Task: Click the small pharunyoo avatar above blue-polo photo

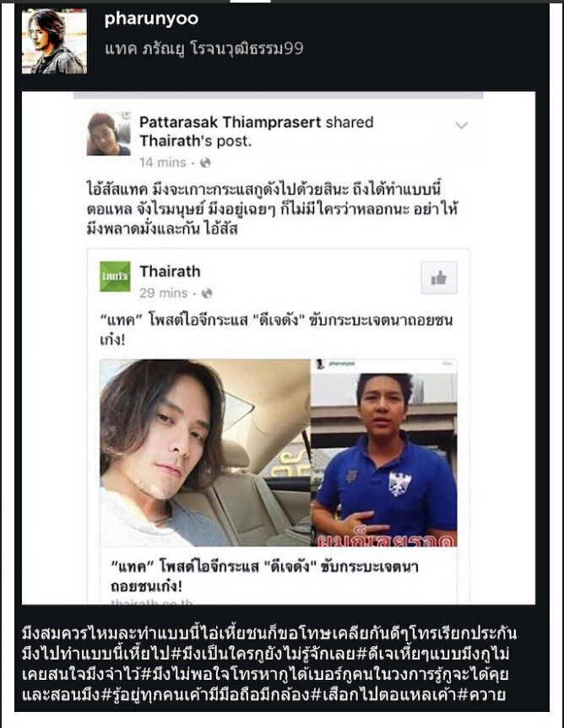Action: [320, 364]
